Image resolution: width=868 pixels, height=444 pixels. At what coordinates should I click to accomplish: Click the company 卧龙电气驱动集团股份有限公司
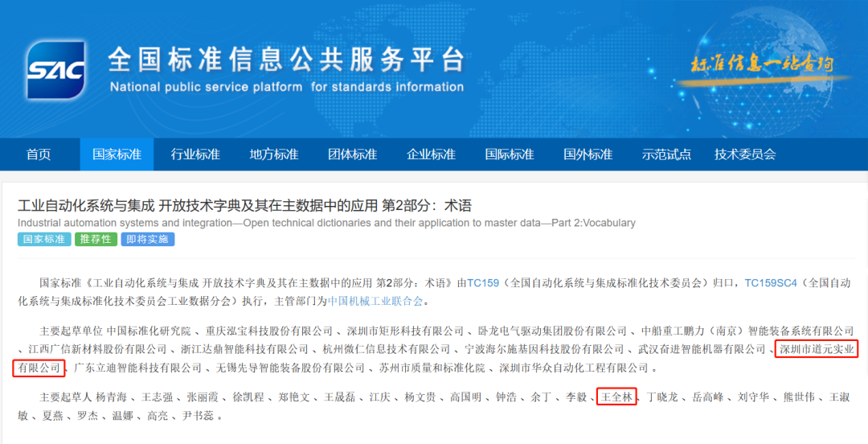tap(552, 331)
